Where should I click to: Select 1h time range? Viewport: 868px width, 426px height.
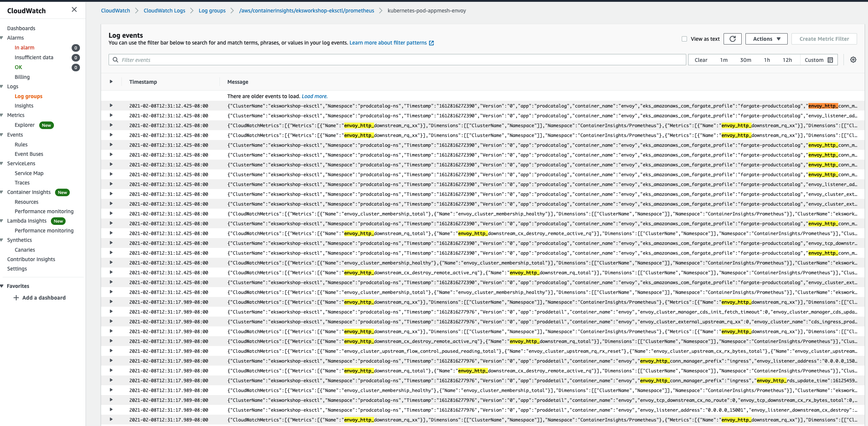click(x=767, y=60)
